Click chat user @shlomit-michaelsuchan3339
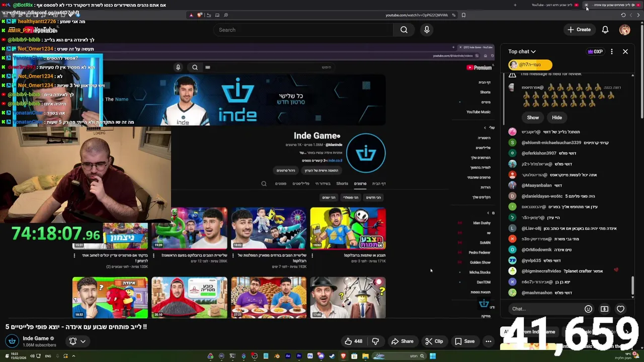644x362 pixels. click(x=551, y=143)
